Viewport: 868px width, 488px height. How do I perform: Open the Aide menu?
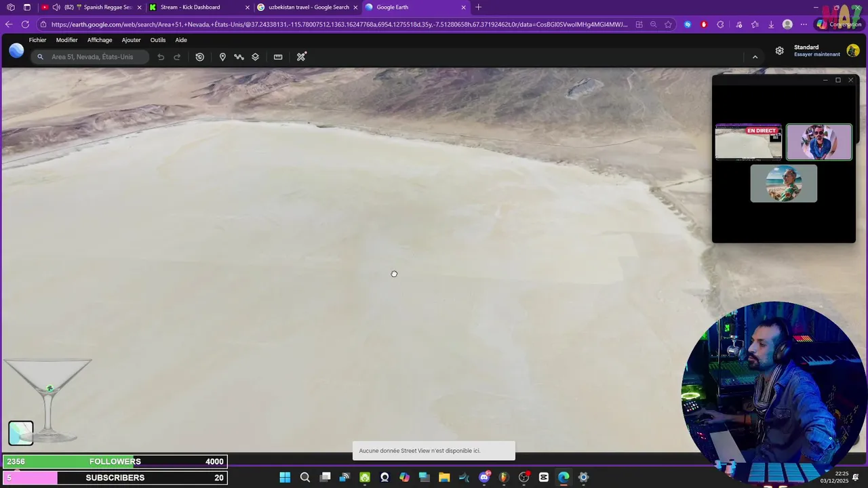click(181, 40)
